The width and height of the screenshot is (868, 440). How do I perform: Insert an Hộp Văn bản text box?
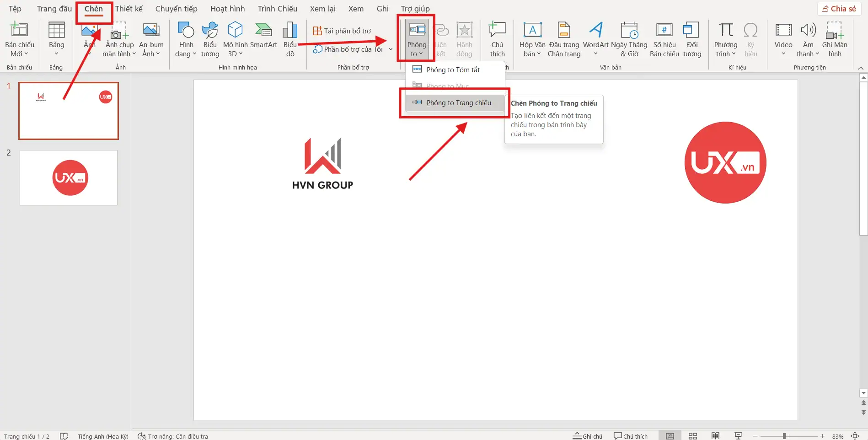[x=532, y=39]
